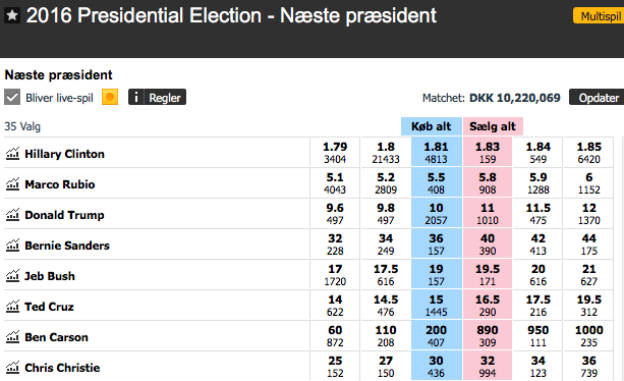Viewport: 624px width, 381px height.
Task: Open Marco Rubio's price chart icon
Action: click(x=12, y=184)
